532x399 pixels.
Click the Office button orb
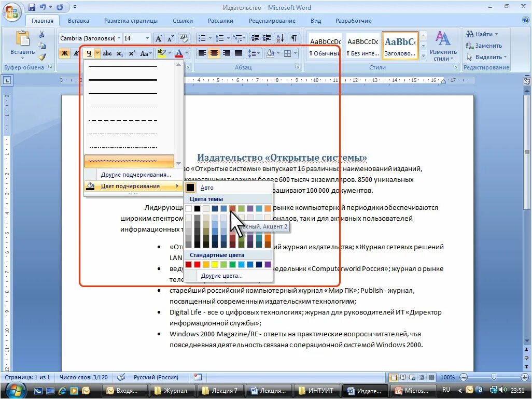(12, 12)
